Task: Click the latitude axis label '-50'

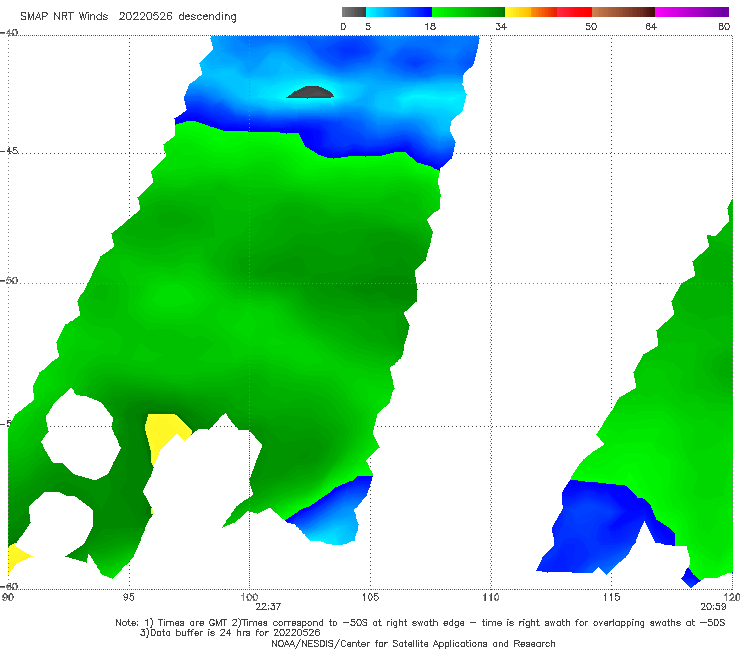Action: [9, 280]
